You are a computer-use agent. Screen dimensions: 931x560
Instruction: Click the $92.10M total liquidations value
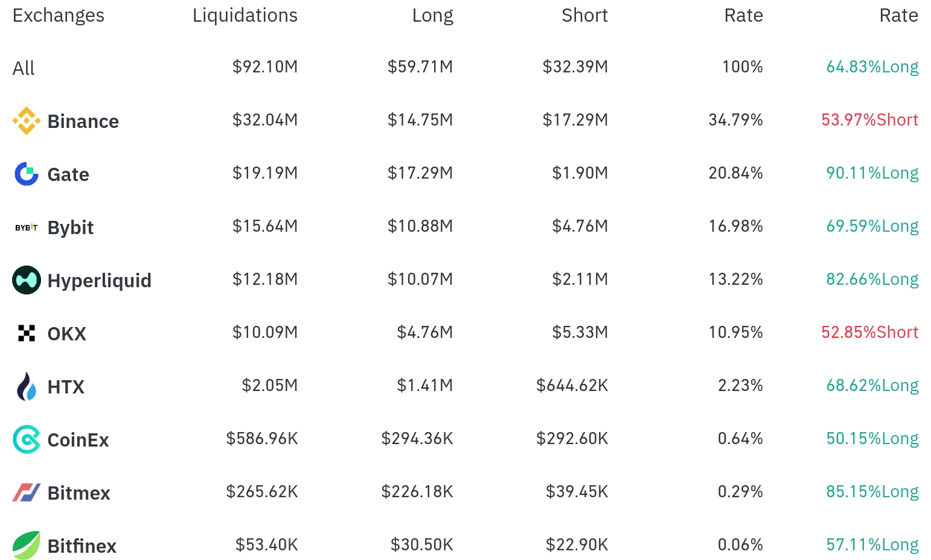265,66
